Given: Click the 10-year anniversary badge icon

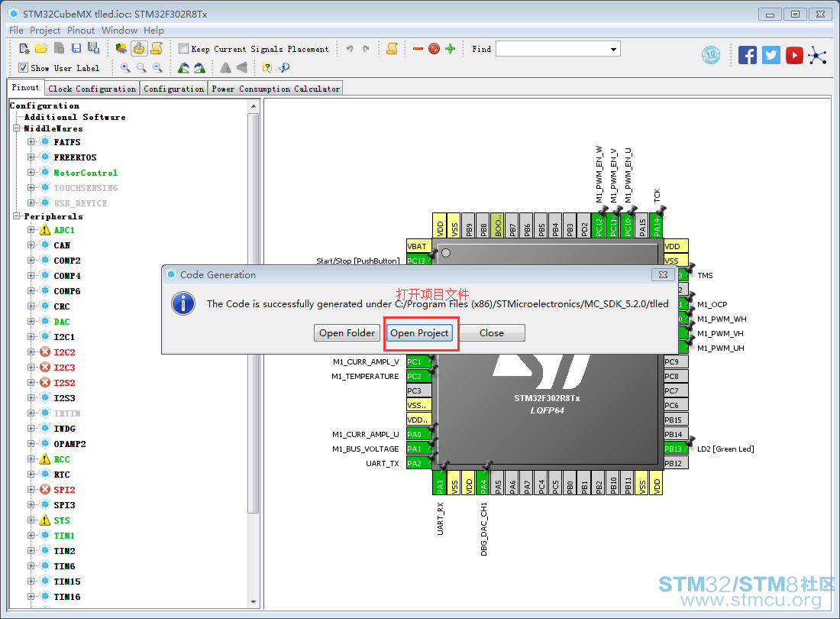Looking at the screenshot, I should click(x=711, y=55).
